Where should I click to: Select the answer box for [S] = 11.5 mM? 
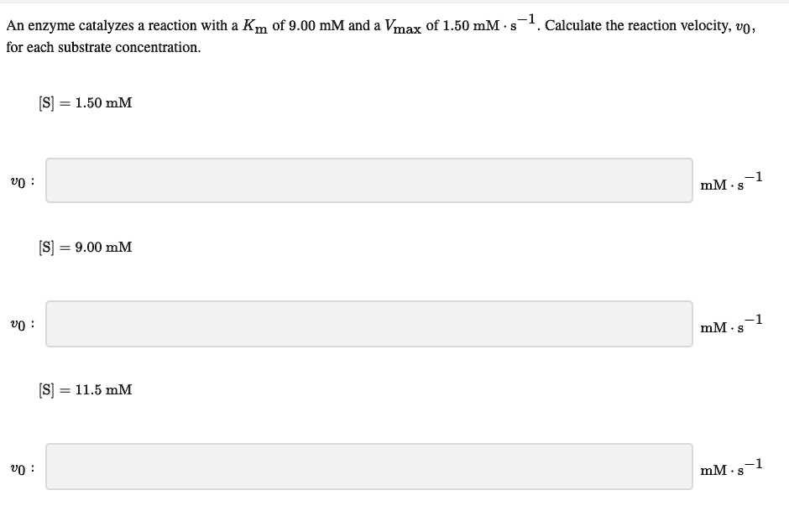[369, 466]
